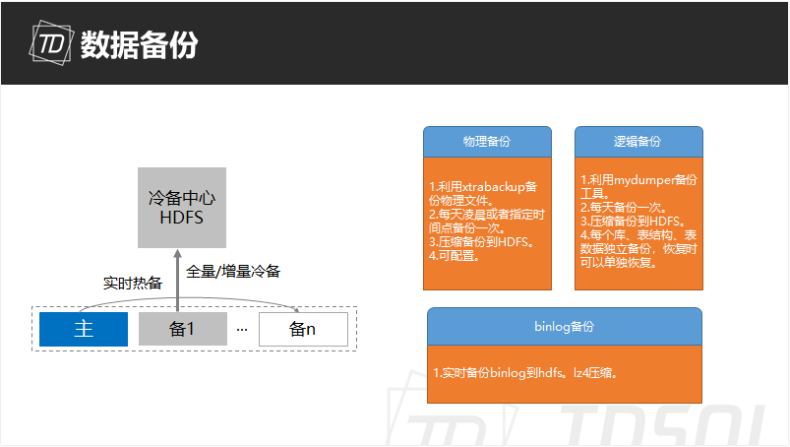Viewport: 790px width, 447px height.
Task: Select the blue 主 node box
Action: (x=84, y=329)
